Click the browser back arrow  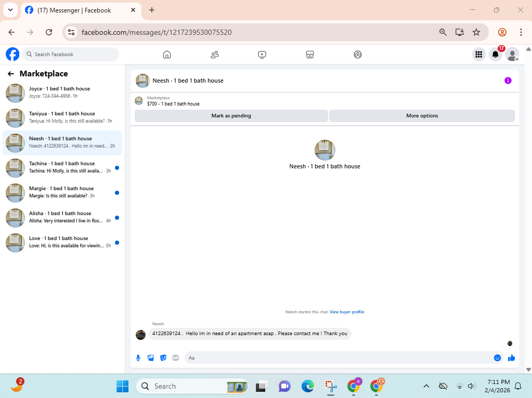11,32
